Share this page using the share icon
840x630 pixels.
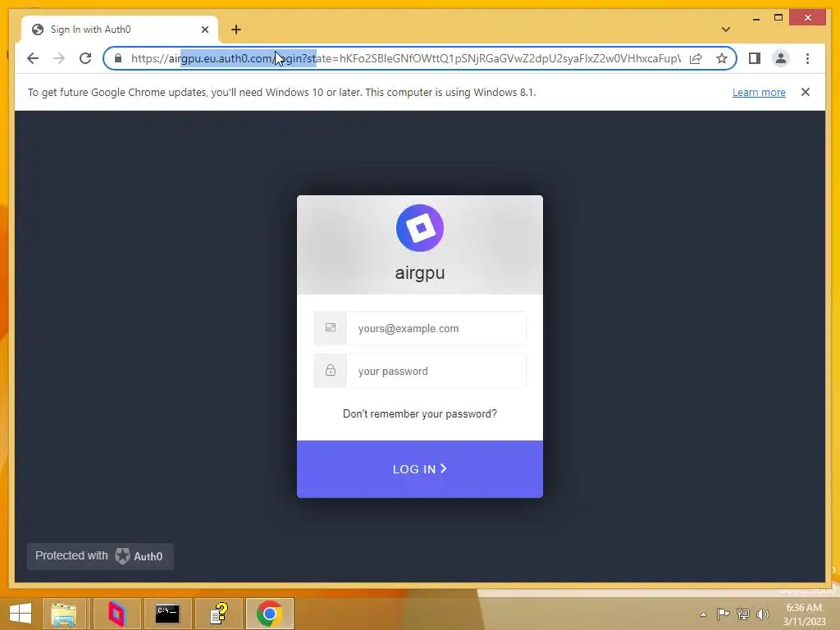[x=696, y=58]
